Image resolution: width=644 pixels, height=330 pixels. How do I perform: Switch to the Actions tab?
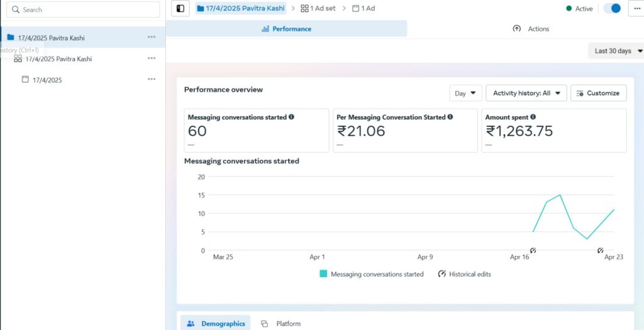tap(531, 29)
